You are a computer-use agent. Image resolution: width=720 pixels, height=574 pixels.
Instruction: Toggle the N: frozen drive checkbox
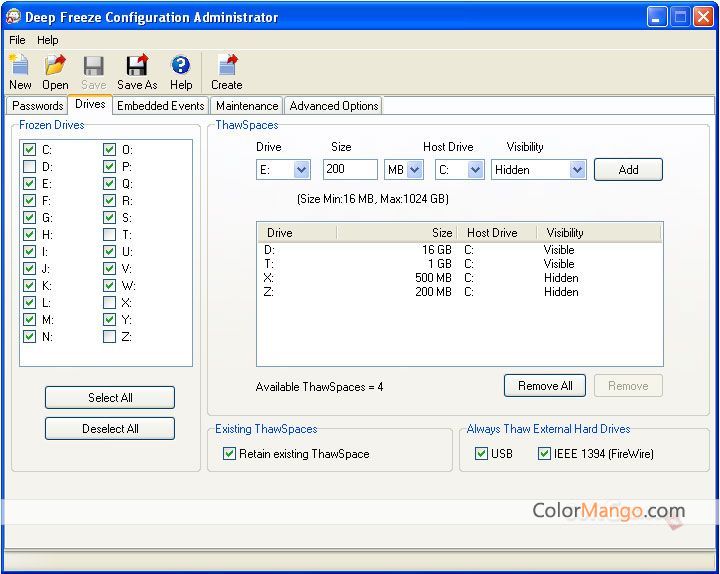coord(29,336)
